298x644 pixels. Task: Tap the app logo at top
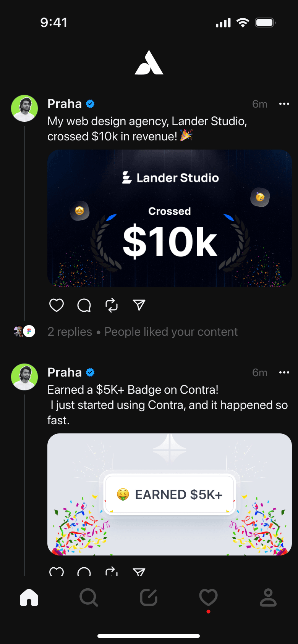pyautogui.click(x=149, y=63)
